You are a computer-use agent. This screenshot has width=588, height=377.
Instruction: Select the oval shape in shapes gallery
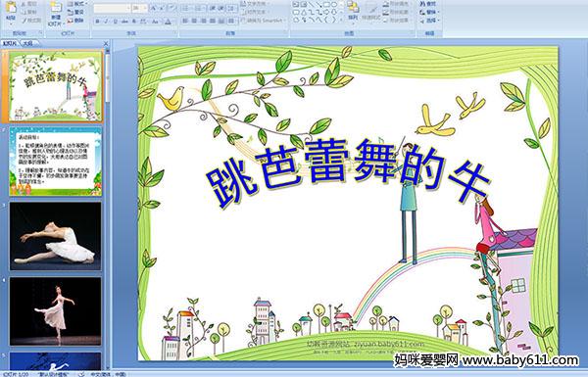coord(334,4)
